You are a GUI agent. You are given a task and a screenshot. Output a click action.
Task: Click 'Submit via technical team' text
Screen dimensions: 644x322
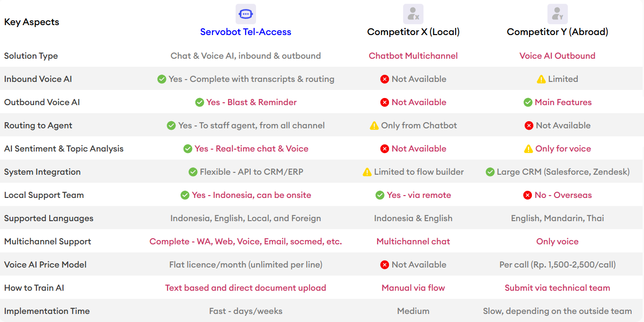(x=557, y=288)
